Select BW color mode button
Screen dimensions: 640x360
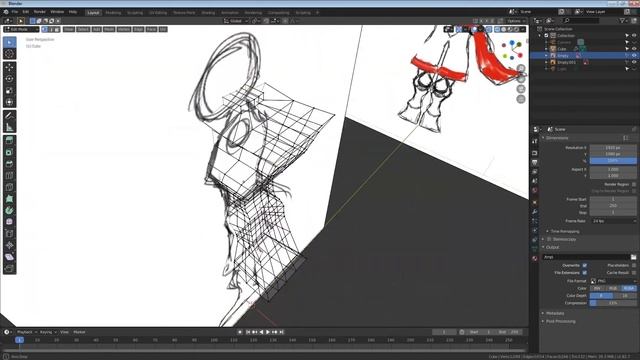(x=598, y=289)
